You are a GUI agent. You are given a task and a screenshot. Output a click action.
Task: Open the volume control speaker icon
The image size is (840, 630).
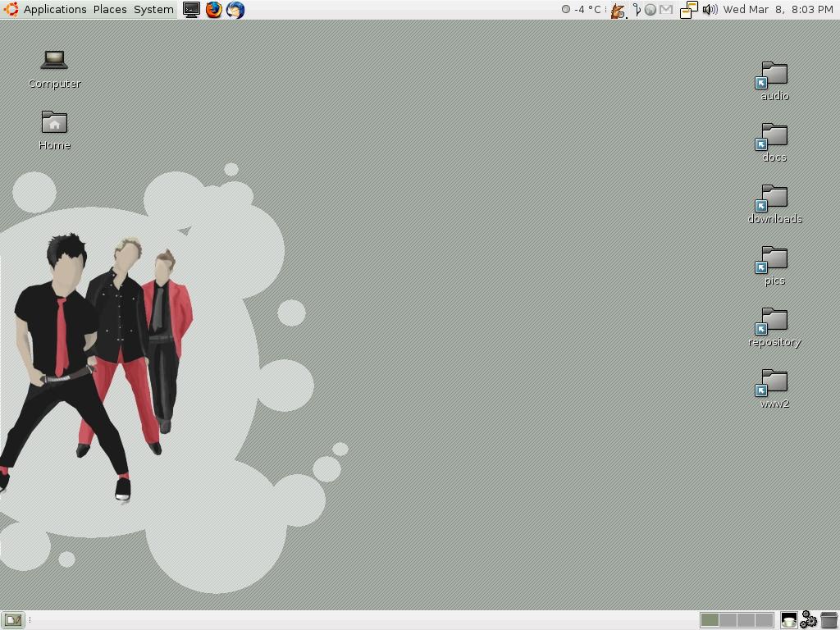pyautogui.click(x=710, y=10)
